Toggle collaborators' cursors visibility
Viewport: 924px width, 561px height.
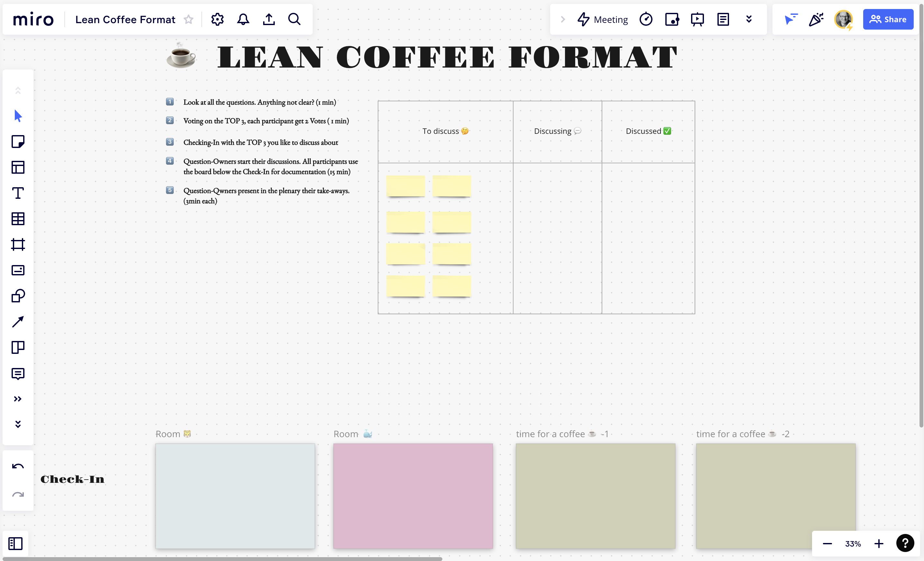coord(791,19)
